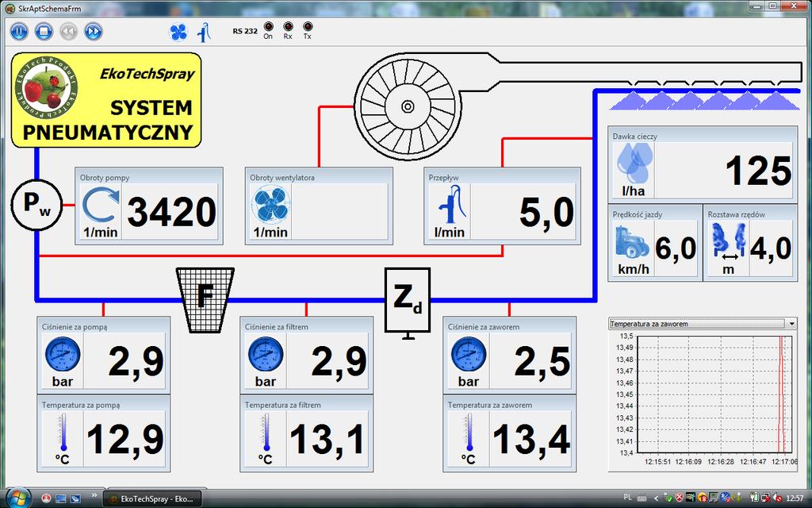Click the fast forward button
Screen dimensions: 812x508
coord(94,32)
